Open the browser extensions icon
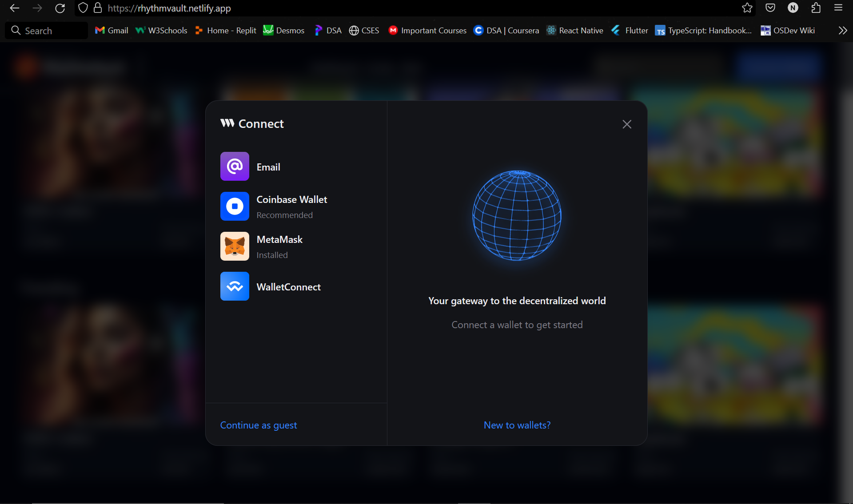The image size is (853, 504). (x=816, y=8)
